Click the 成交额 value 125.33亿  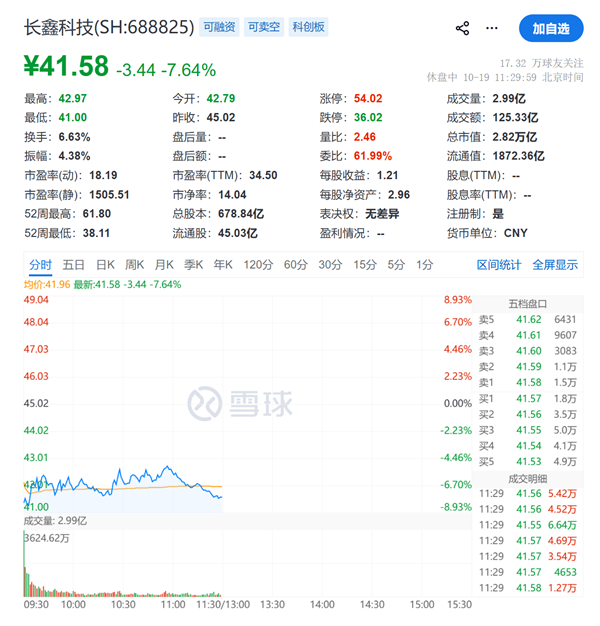click(515, 118)
